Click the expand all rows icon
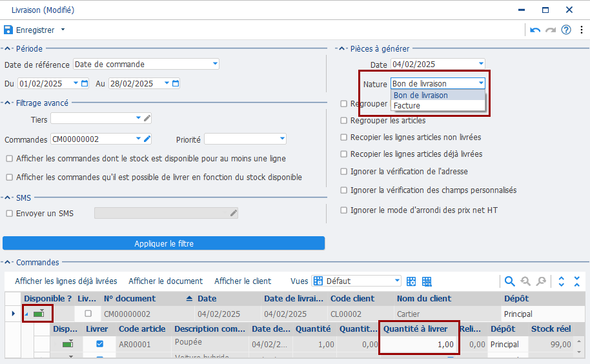This screenshot has height=364, width=590. tap(561, 281)
